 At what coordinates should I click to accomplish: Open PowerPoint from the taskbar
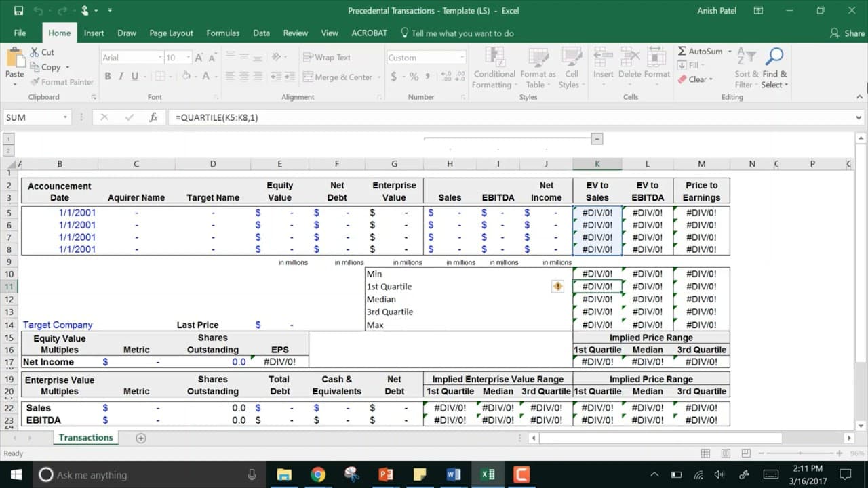point(385,474)
